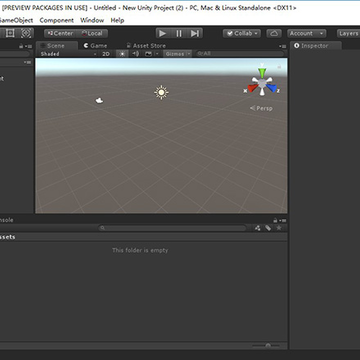Screen dimensions: 360x360
Task: Open the Gizmos dropdown
Action: pos(177,54)
